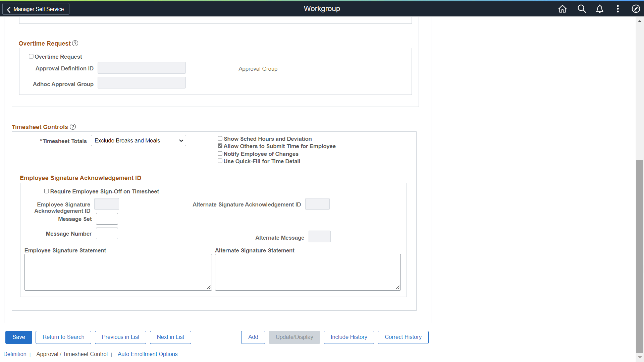Click the Correct History button
Screen dimensions: 644x362
click(x=403, y=337)
